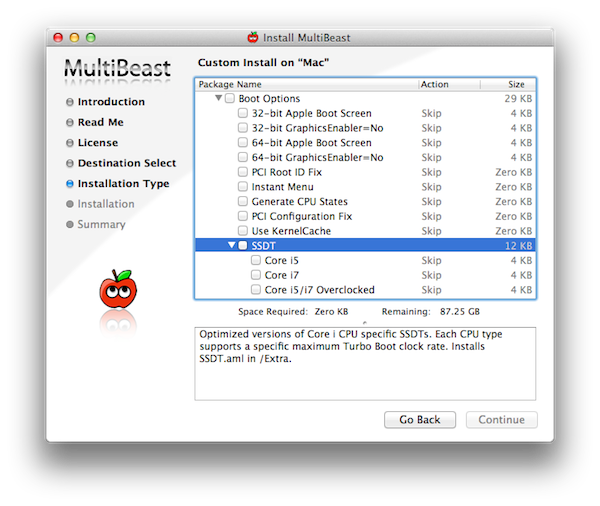Open the Read Me step
The height and width of the screenshot is (506, 600).
point(101,122)
